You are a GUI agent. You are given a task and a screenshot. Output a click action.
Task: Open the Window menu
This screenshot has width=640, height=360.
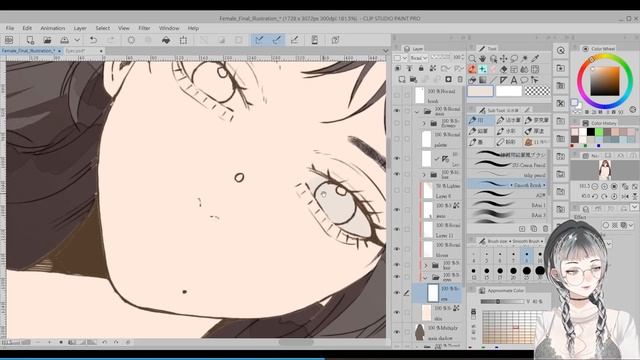[x=169, y=28]
